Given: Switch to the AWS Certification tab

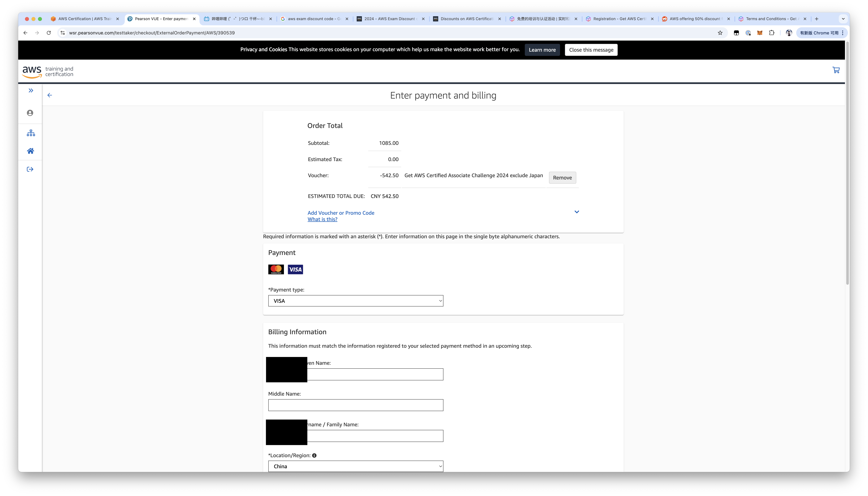Looking at the screenshot, I should 85,19.
